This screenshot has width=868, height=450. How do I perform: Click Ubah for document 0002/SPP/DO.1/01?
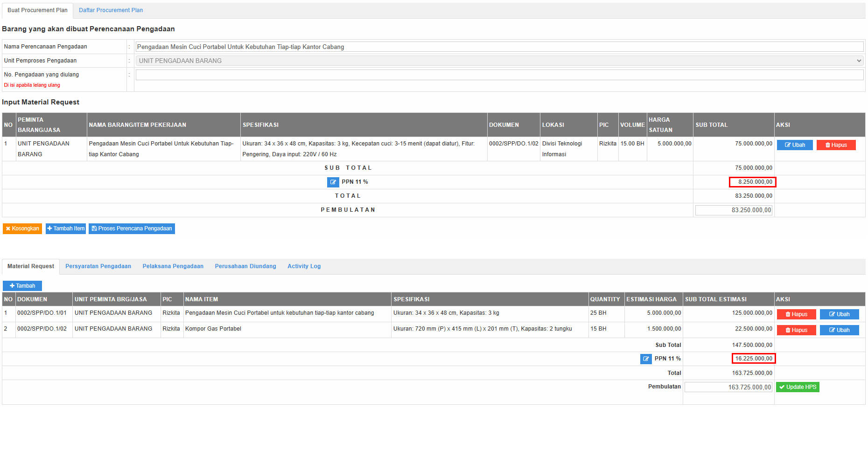tap(839, 314)
